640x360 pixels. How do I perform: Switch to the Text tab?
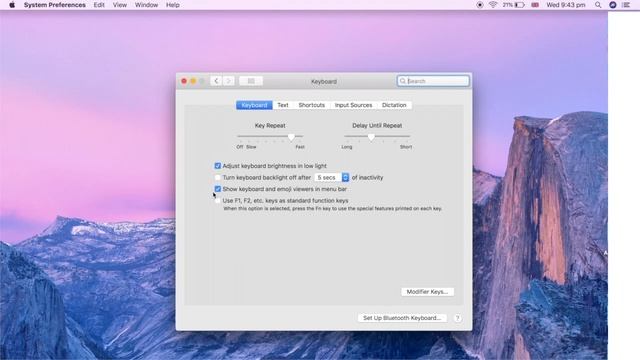click(282, 105)
